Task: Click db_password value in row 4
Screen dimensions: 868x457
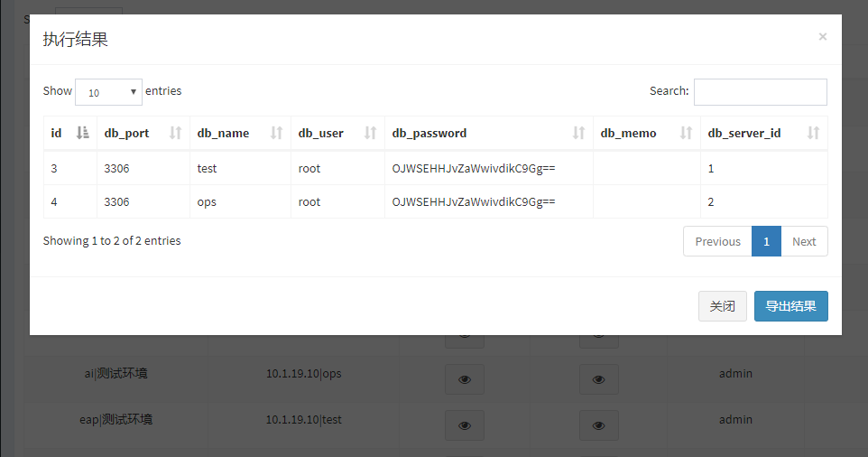Action: (x=474, y=202)
